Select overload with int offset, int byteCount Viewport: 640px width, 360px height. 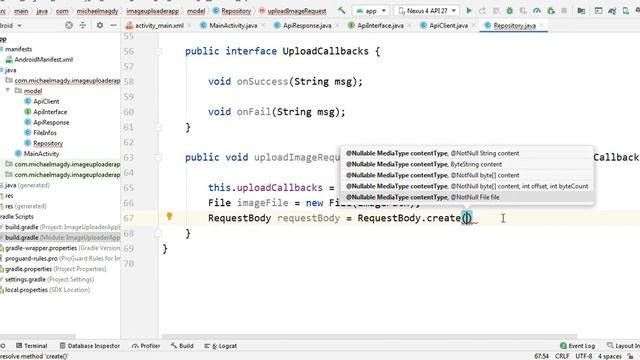(x=467, y=186)
